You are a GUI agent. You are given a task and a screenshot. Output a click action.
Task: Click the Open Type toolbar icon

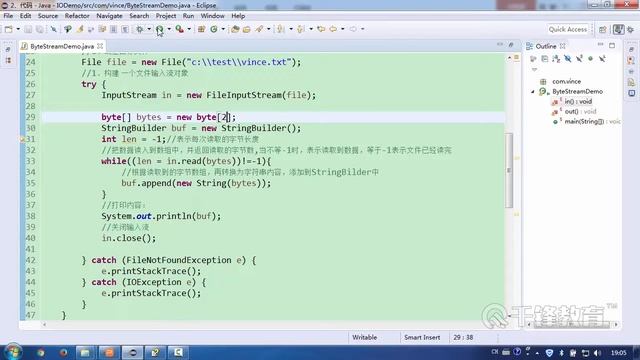235,29
